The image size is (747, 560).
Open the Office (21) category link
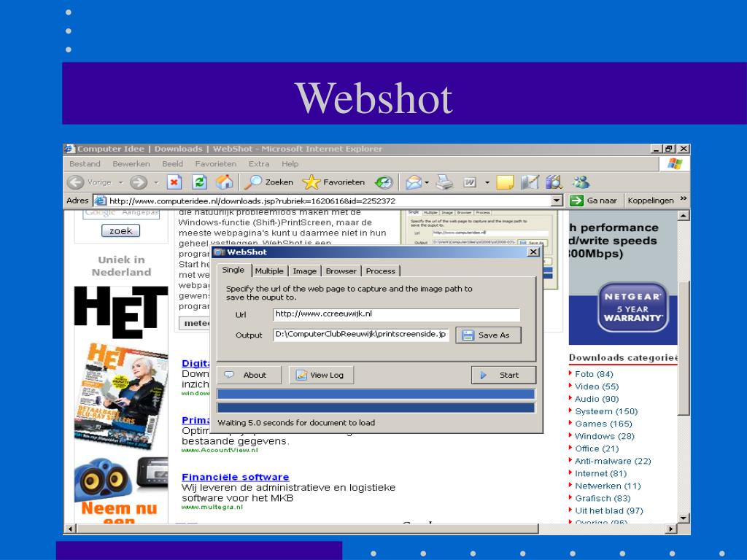pos(597,448)
